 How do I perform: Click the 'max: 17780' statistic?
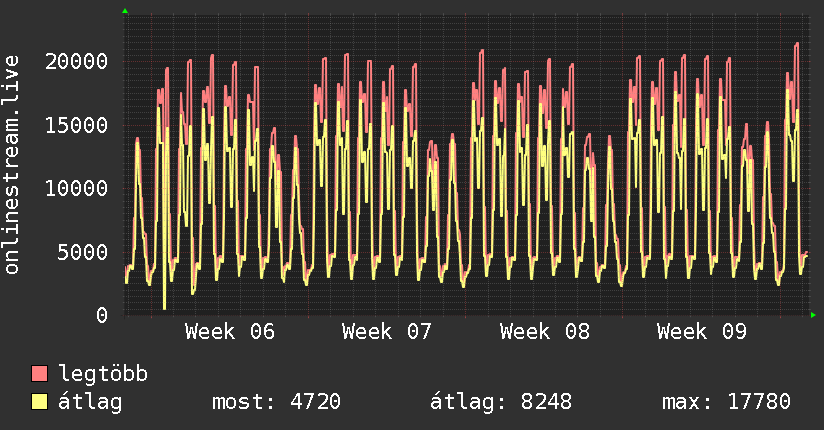(726, 402)
